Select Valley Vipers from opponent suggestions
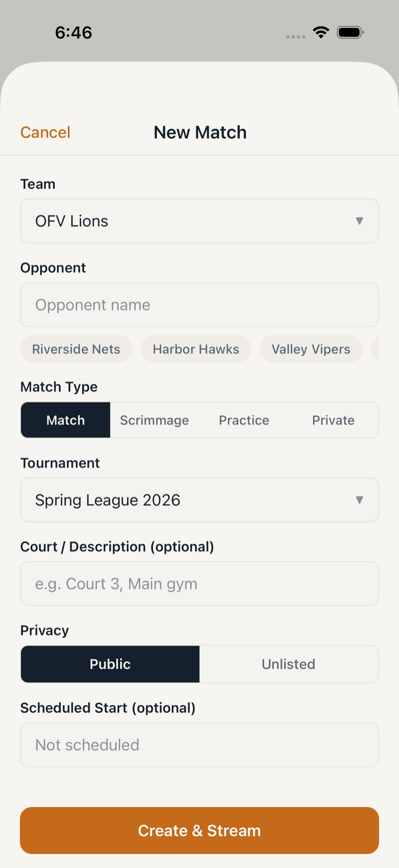 [x=311, y=349]
